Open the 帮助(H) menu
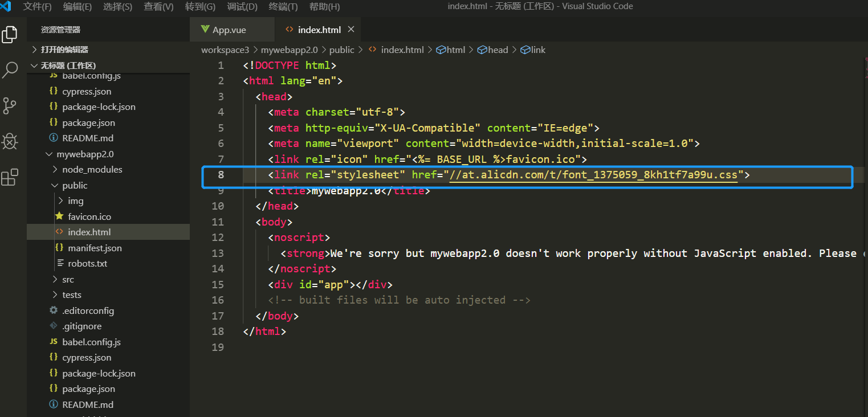Screen dimensions: 868x417 (x=324, y=7)
